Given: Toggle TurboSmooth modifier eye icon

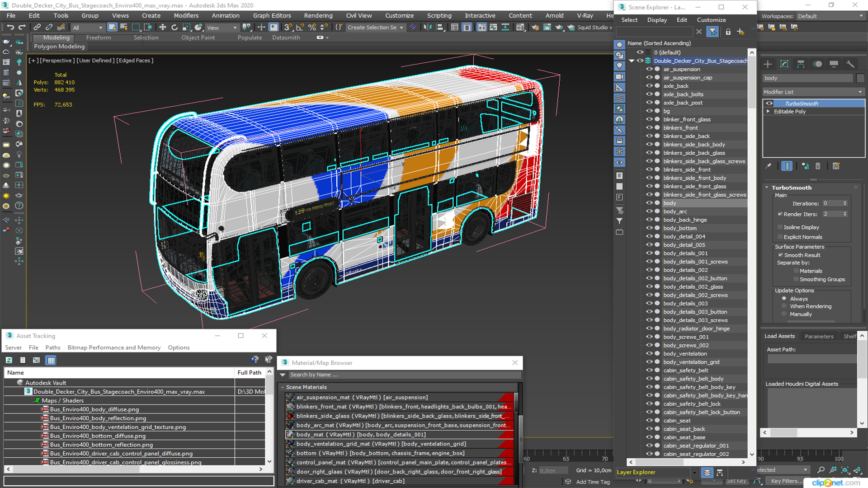Looking at the screenshot, I should (769, 103).
